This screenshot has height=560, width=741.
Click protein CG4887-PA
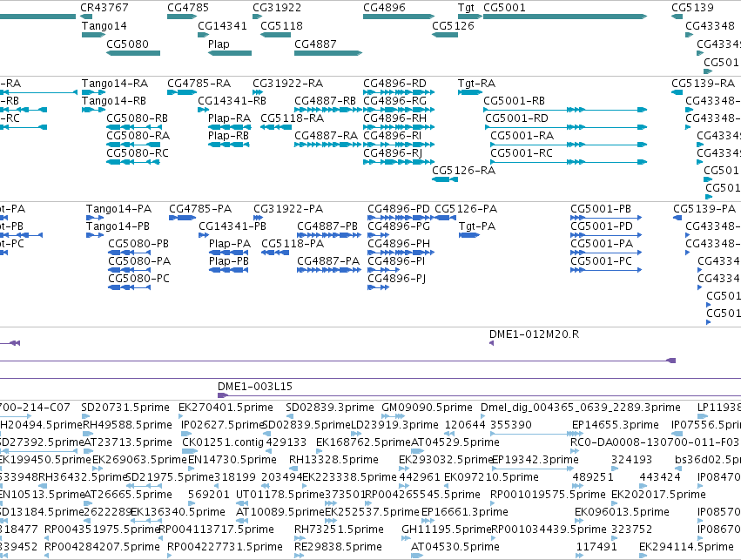click(x=329, y=270)
